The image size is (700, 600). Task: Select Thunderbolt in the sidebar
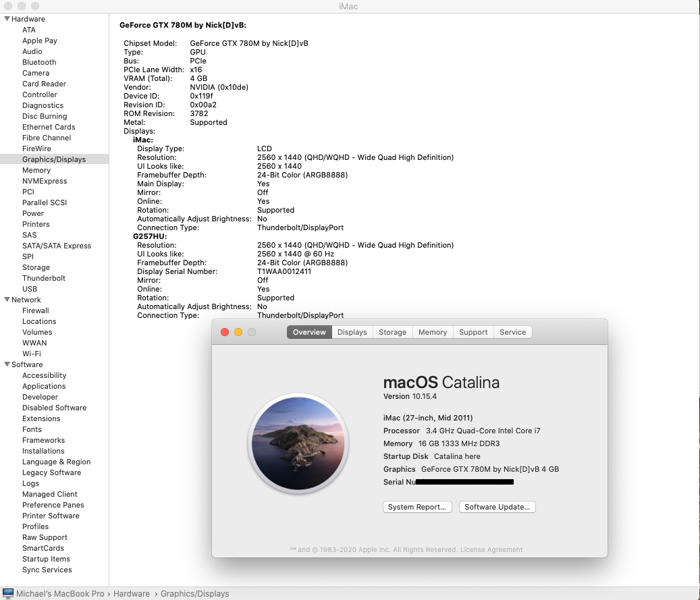[44, 278]
